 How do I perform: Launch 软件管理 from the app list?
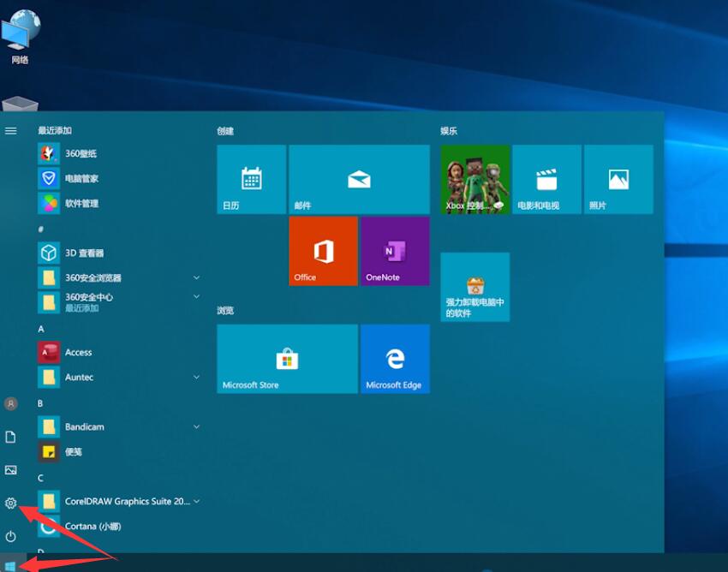pyautogui.click(x=118, y=203)
